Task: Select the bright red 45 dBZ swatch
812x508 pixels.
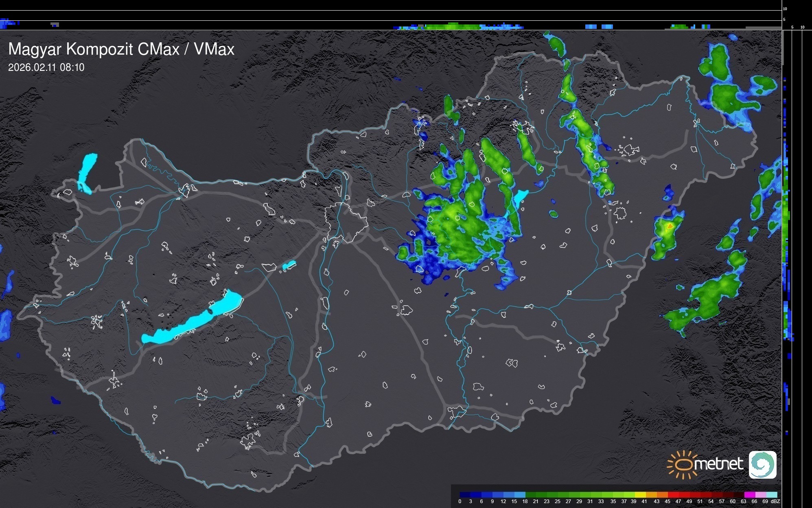Action: click(x=673, y=495)
